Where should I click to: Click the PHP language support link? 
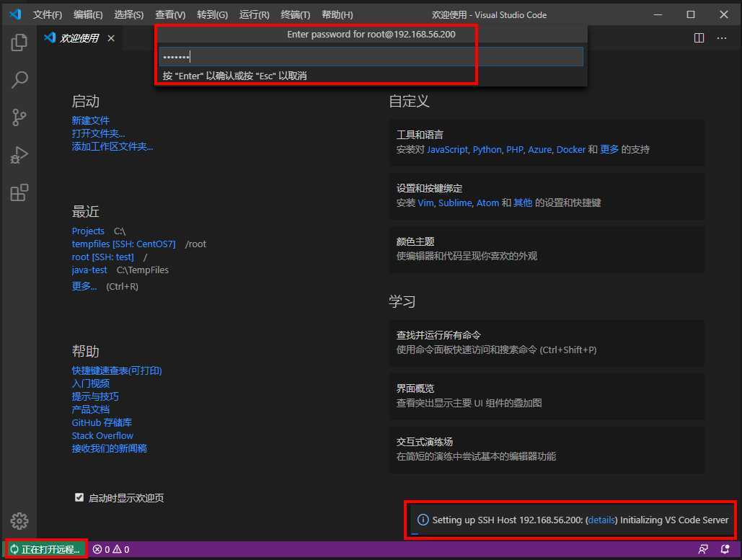click(x=515, y=149)
